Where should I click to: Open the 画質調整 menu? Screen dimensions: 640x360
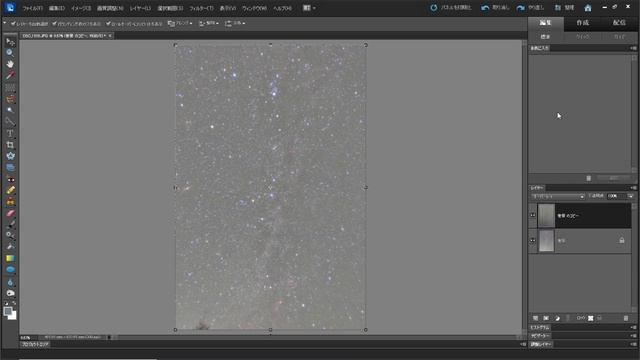[110, 8]
